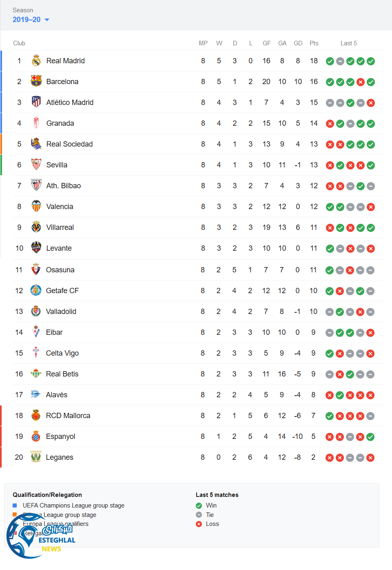Click the Real Madrid club crest

click(36, 61)
